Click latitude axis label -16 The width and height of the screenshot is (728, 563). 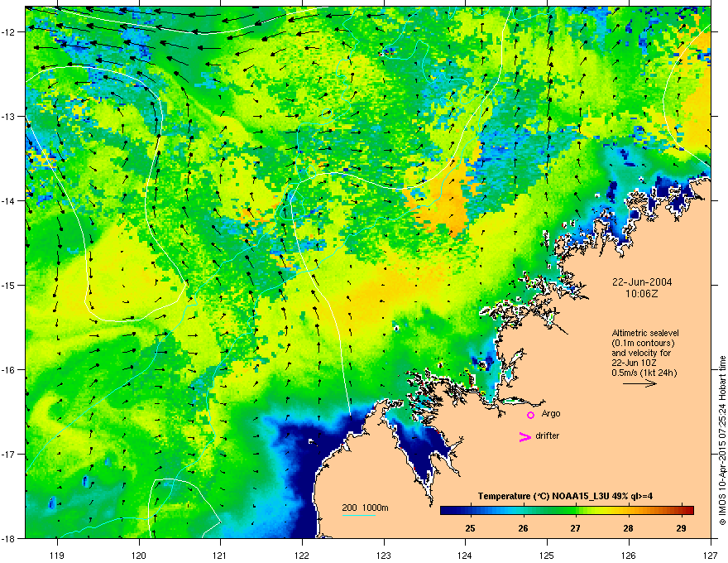click(x=9, y=370)
